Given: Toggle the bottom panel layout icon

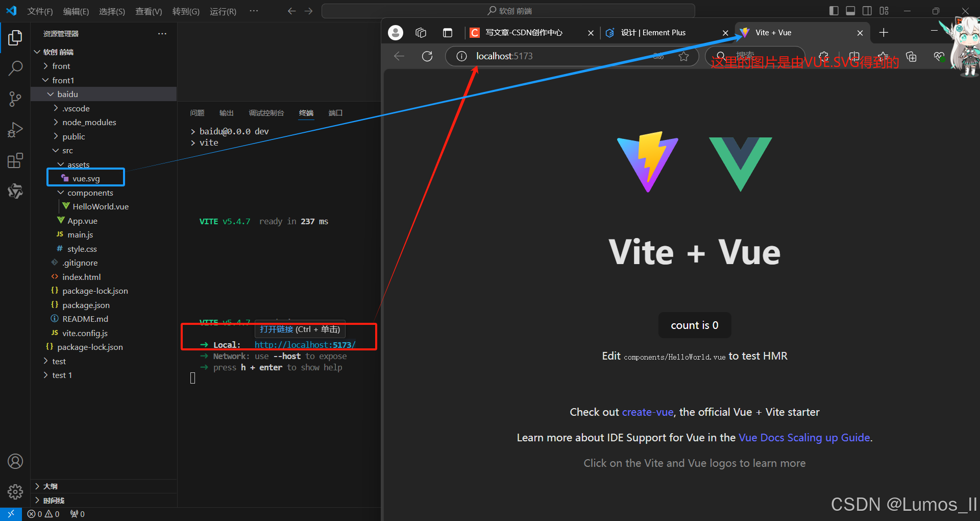Looking at the screenshot, I should 850,11.
